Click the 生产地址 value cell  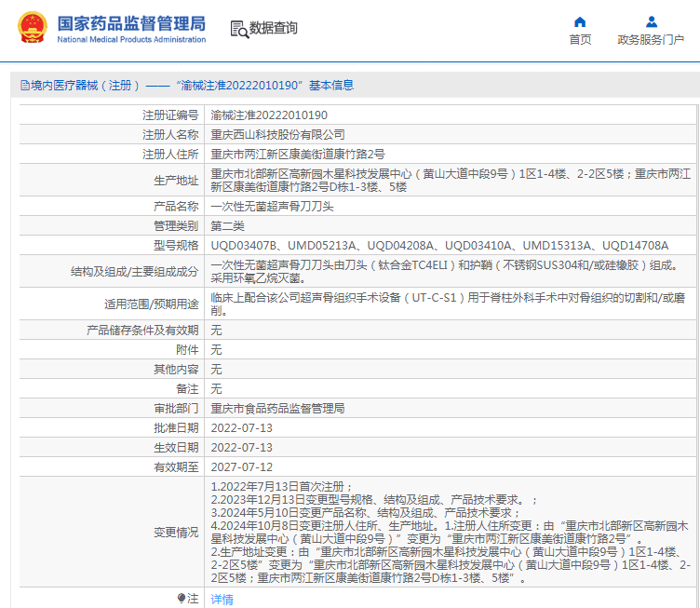click(451, 180)
